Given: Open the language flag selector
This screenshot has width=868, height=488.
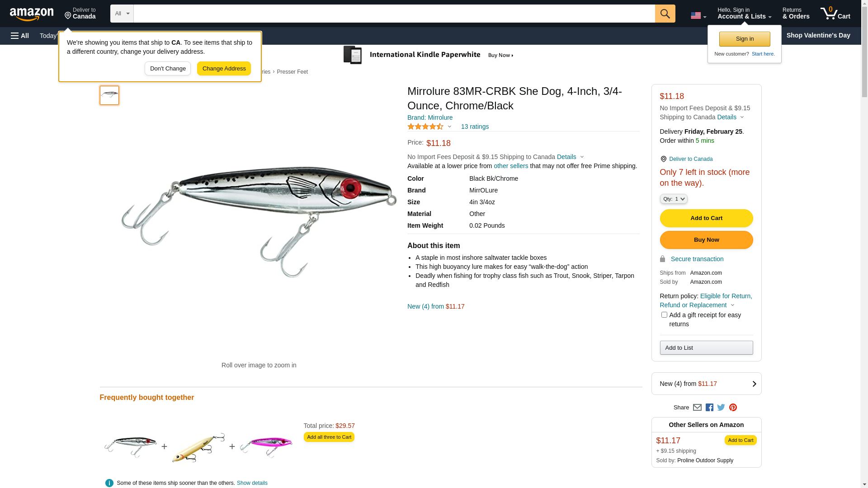Looking at the screenshot, I should 698,16.
